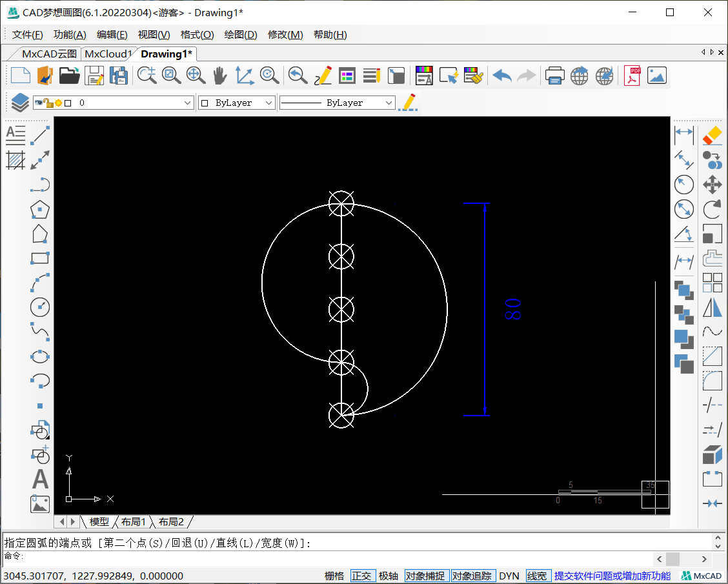
Task: Open the 修改(M) menu
Action: (x=285, y=35)
